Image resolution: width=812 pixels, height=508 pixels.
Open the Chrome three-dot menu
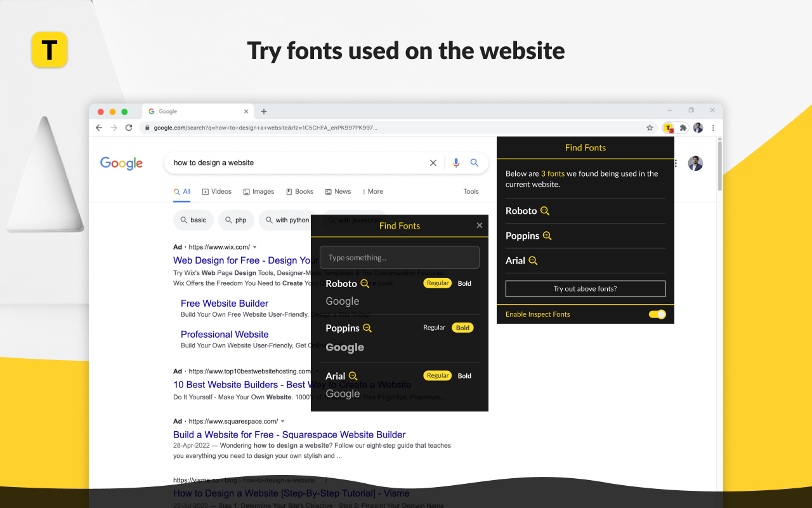pyautogui.click(x=713, y=128)
